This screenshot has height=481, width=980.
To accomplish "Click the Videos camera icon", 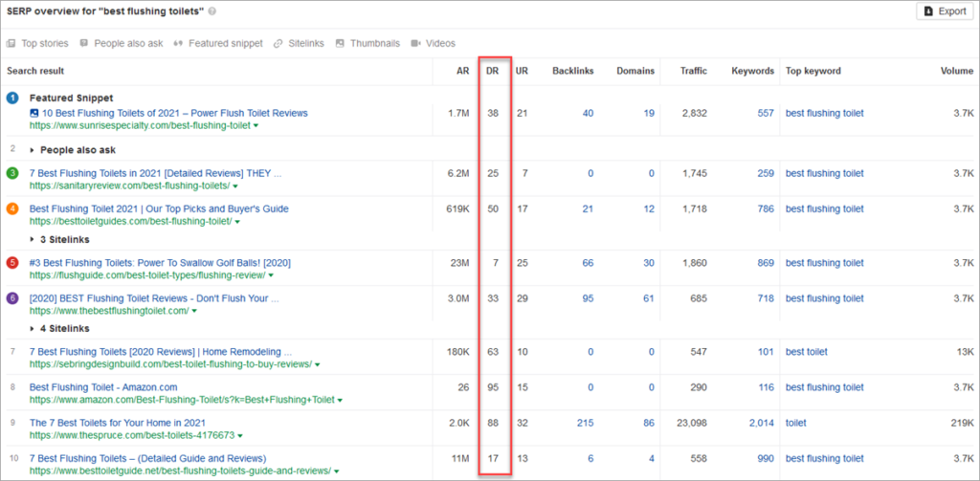I will tap(415, 43).
